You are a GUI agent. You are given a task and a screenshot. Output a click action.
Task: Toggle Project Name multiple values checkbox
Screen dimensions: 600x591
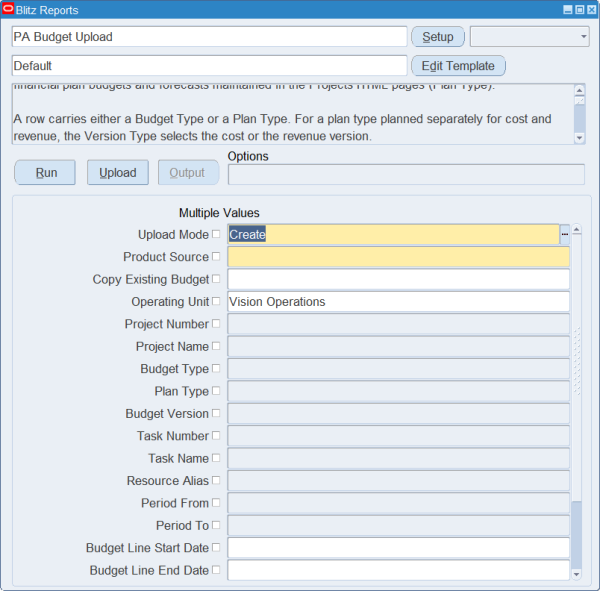216,346
